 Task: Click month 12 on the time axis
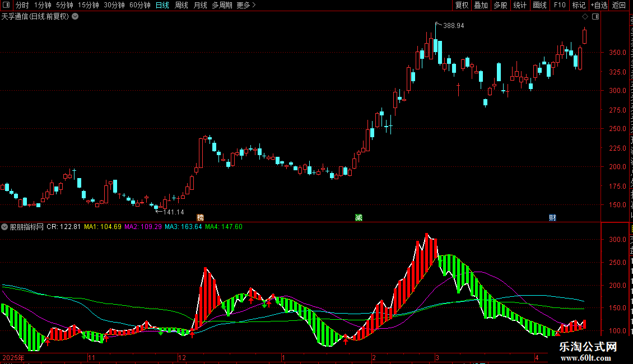pos(182,357)
